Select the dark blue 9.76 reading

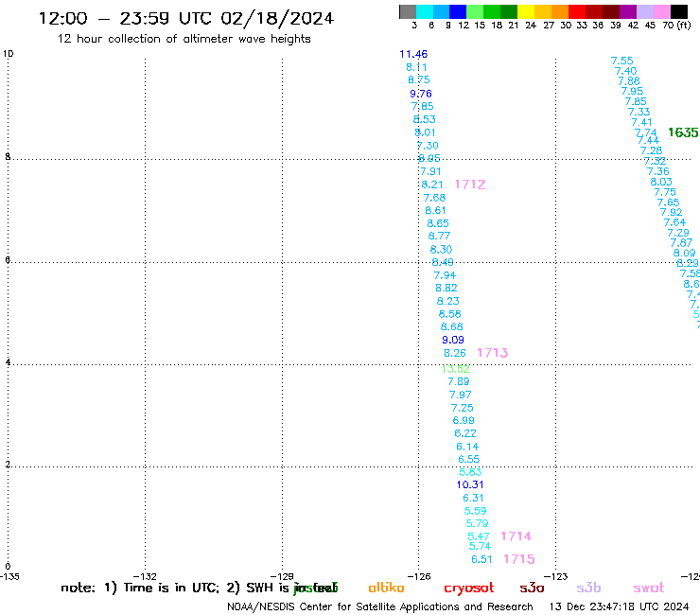click(x=421, y=94)
